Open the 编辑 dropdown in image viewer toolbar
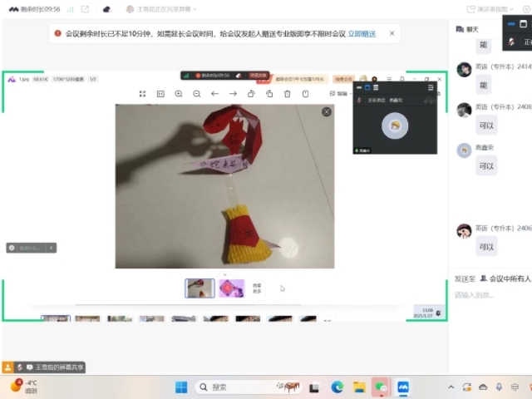Image resolution: width=532 pixels, height=399 pixels. pos(341,94)
